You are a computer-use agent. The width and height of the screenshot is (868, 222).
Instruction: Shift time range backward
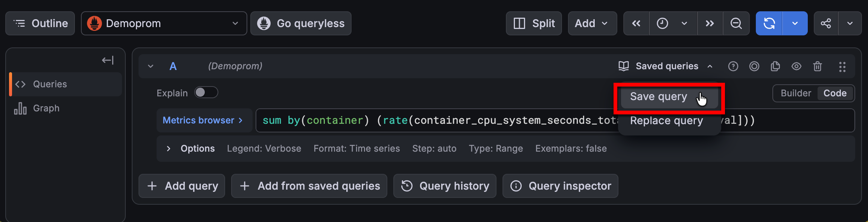[x=636, y=23]
